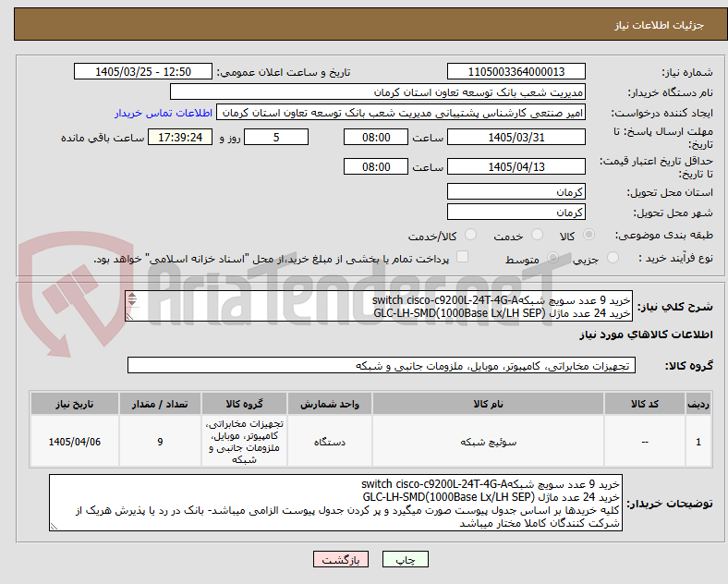Click the نام دستگاه خریدار field

pos(378,91)
